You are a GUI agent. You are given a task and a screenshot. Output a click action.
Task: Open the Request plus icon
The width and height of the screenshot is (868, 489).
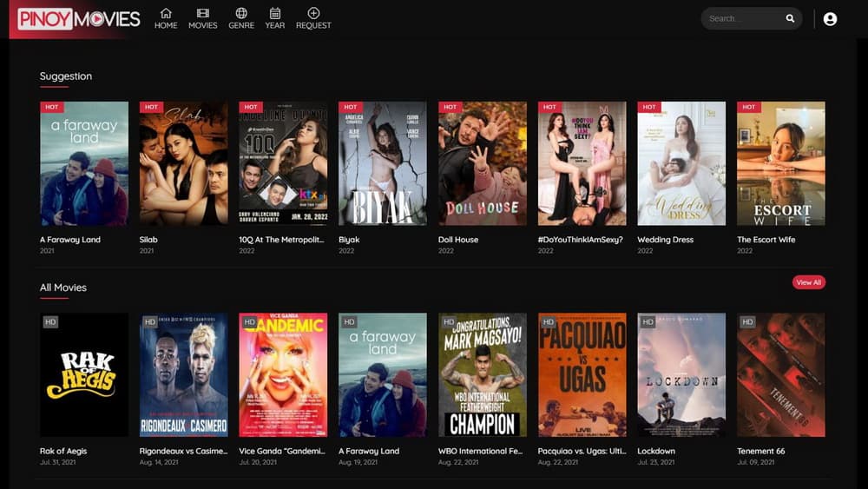313,14
